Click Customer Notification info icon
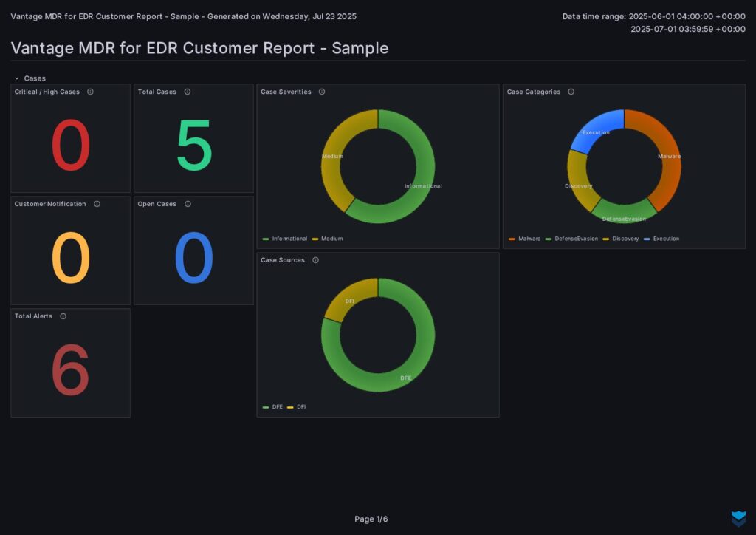 pyautogui.click(x=97, y=204)
